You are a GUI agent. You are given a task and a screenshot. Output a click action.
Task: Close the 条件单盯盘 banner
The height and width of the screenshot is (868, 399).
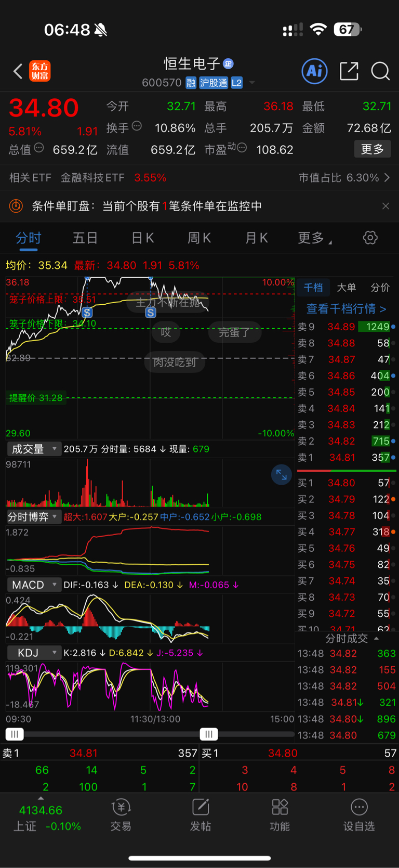(x=385, y=206)
